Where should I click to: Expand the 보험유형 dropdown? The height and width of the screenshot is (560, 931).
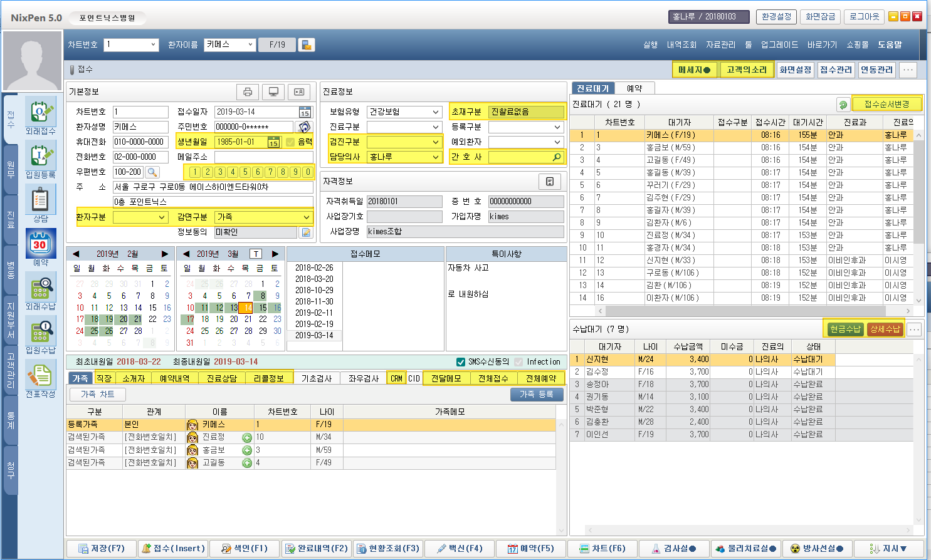(x=436, y=112)
